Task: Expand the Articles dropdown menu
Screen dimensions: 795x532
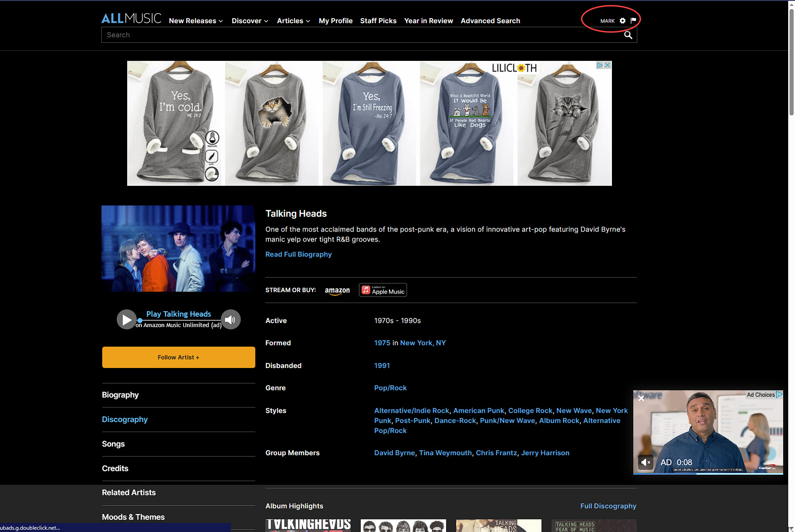Action: [x=293, y=21]
